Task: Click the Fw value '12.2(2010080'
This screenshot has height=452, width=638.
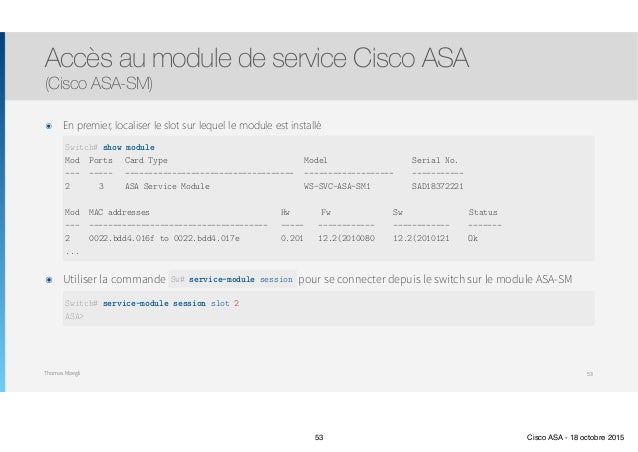Action: (x=346, y=238)
